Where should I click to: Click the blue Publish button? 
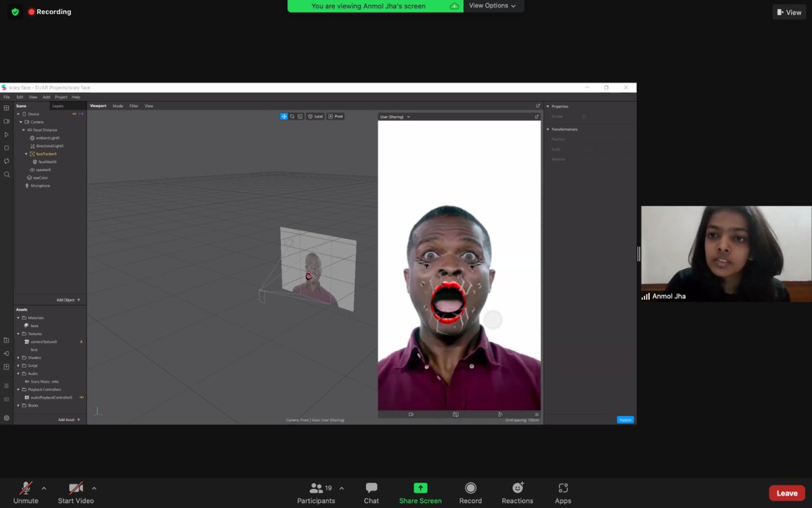point(625,420)
